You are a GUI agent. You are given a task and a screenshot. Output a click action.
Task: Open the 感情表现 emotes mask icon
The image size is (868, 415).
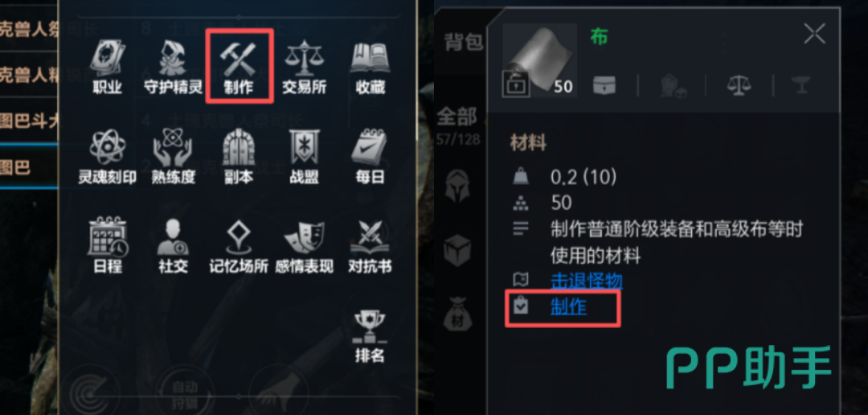pyautogui.click(x=304, y=245)
